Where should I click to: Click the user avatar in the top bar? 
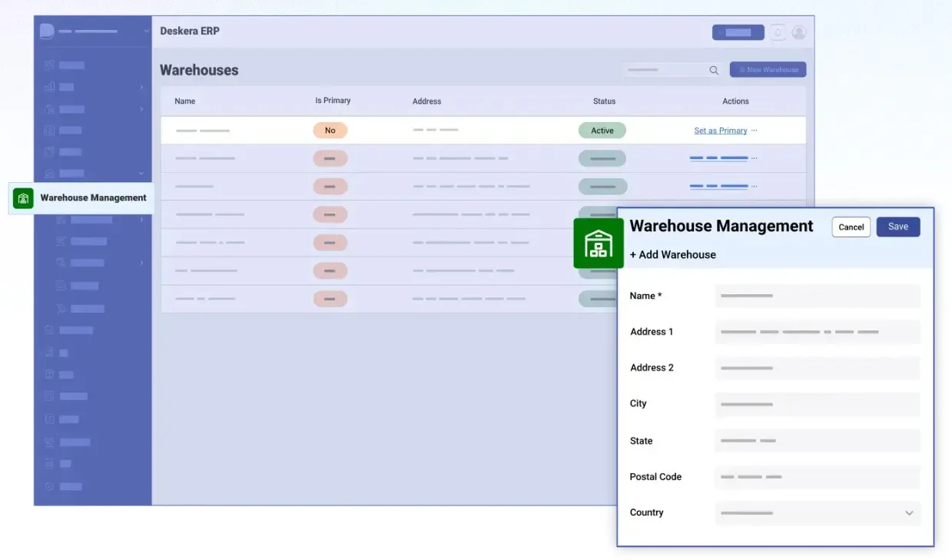click(x=799, y=32)
